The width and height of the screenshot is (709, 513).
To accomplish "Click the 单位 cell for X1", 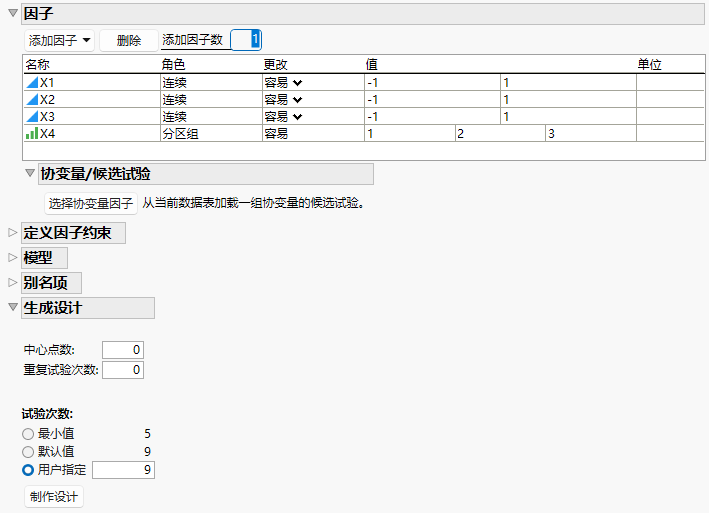I will [x=671, y=83].
